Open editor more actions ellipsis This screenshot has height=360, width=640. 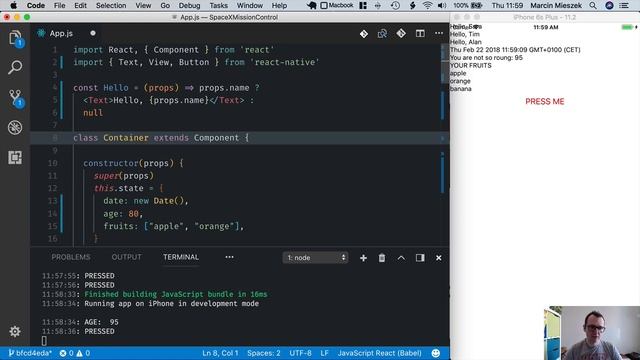(x=439, y=33)
